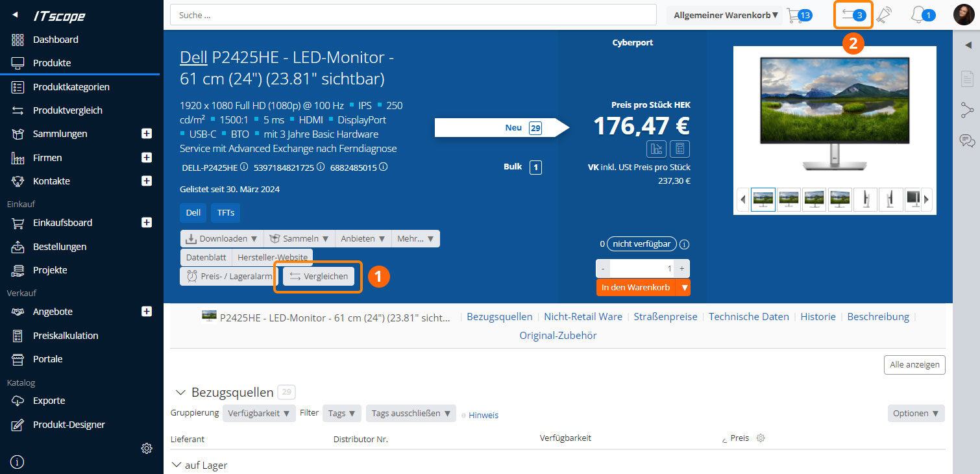Open Produktvergleich in sidebar

[x=67, y=110]
